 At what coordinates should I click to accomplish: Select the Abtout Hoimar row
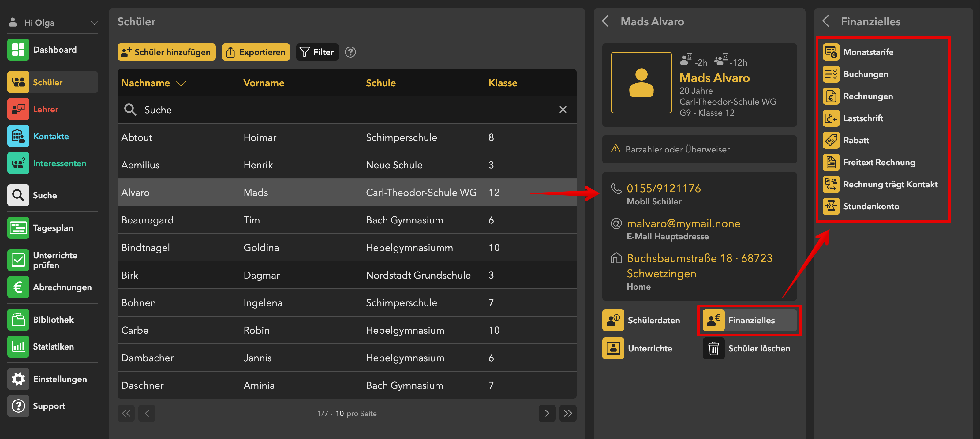(347, 137)
